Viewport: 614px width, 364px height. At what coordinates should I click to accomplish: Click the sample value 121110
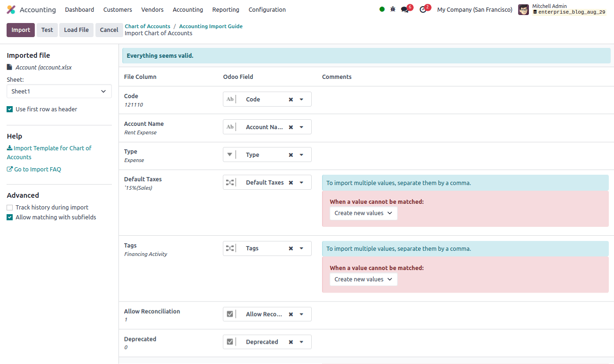point(134,105)
